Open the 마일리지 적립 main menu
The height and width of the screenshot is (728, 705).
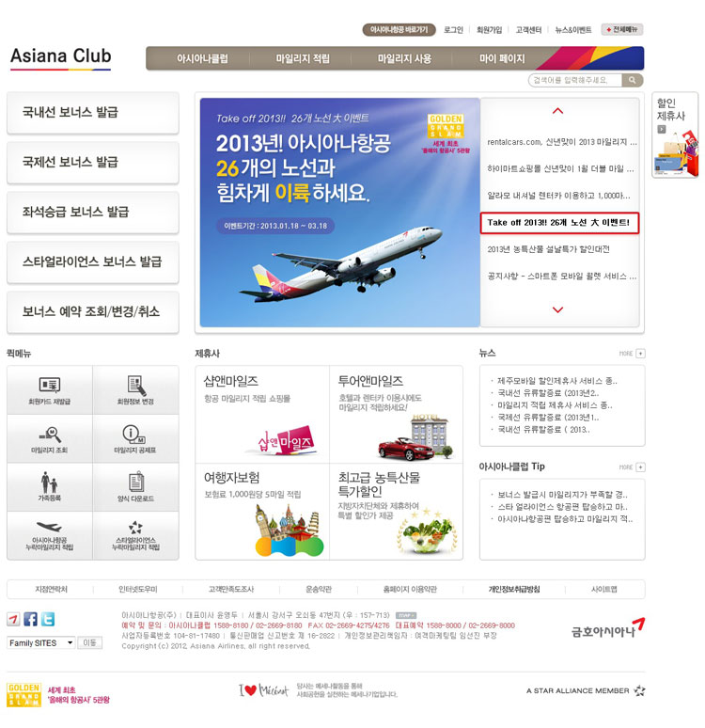point(303,58)
